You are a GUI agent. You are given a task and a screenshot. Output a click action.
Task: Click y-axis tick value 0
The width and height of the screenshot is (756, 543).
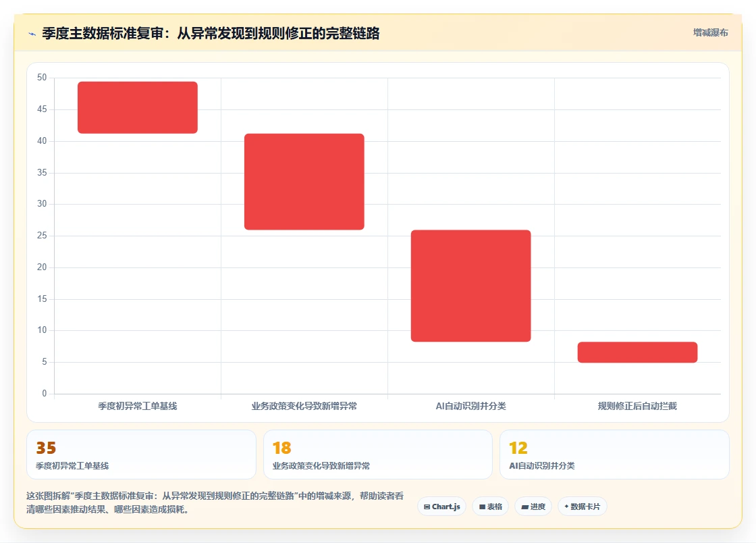coord(45,393)
